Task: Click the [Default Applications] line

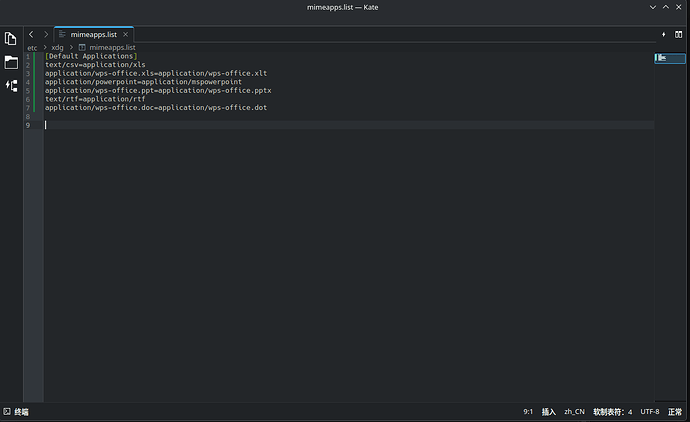Action: 91,56
